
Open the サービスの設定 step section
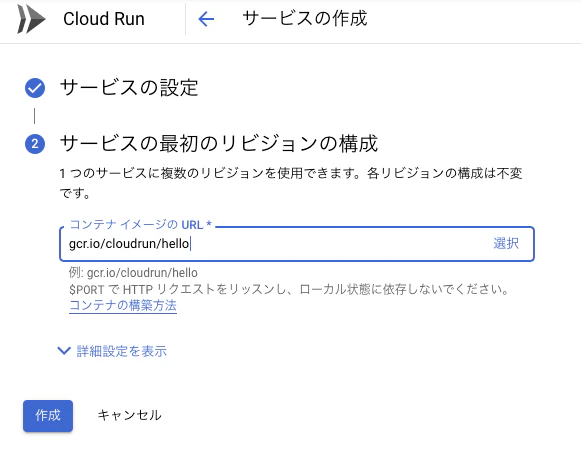129,88
